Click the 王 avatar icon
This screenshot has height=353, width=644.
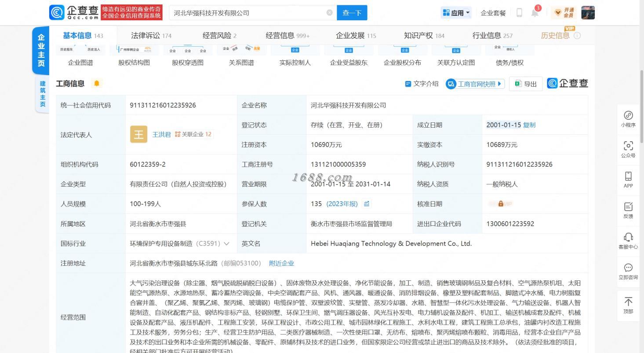point(138,134)
